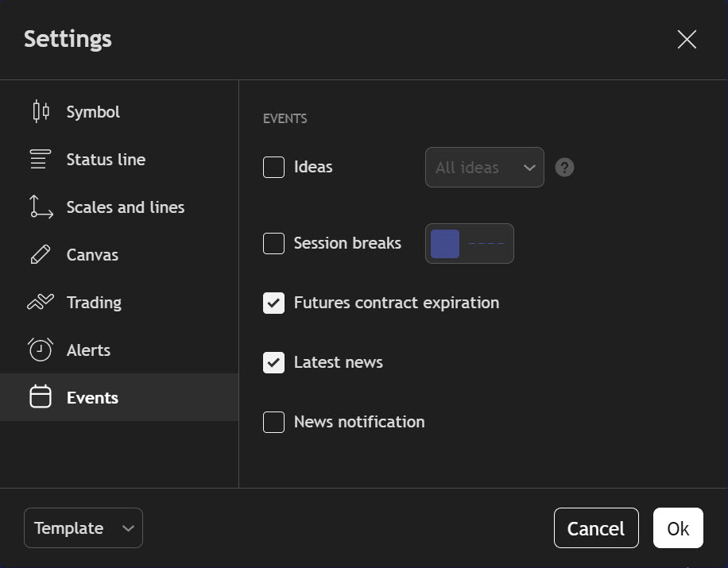Click the Alerts alarm clock icon

click(x=41, y=350)
